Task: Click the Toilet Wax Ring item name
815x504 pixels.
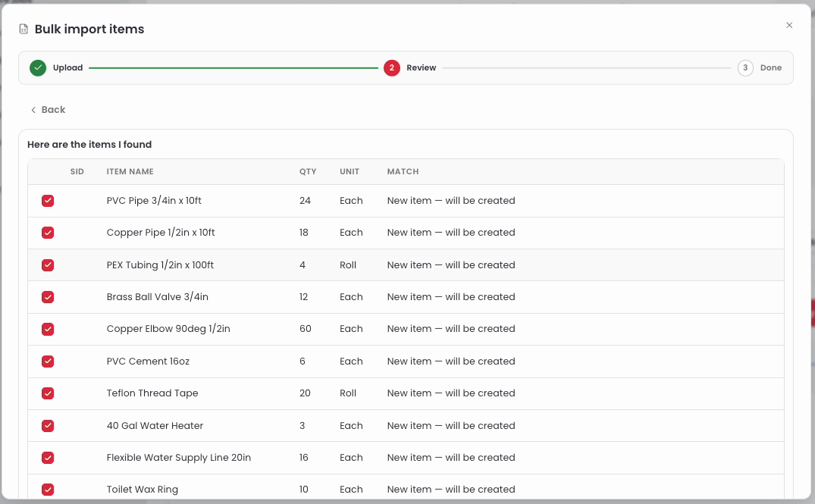Action: [x=143, y=490]
